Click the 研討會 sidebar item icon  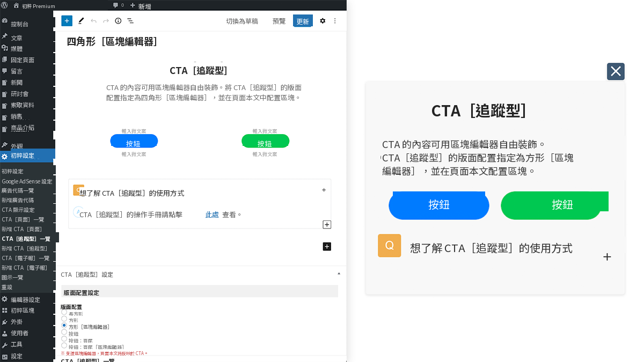(x=4, y=93)
